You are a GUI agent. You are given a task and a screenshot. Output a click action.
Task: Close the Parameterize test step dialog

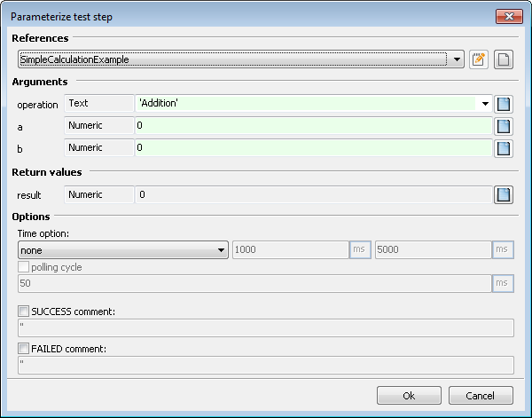509,16
